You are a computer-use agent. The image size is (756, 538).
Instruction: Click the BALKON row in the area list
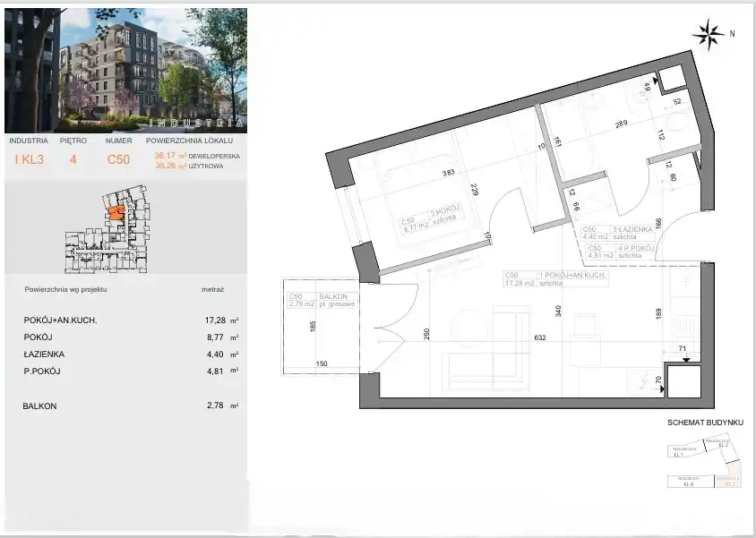(130, 406)
